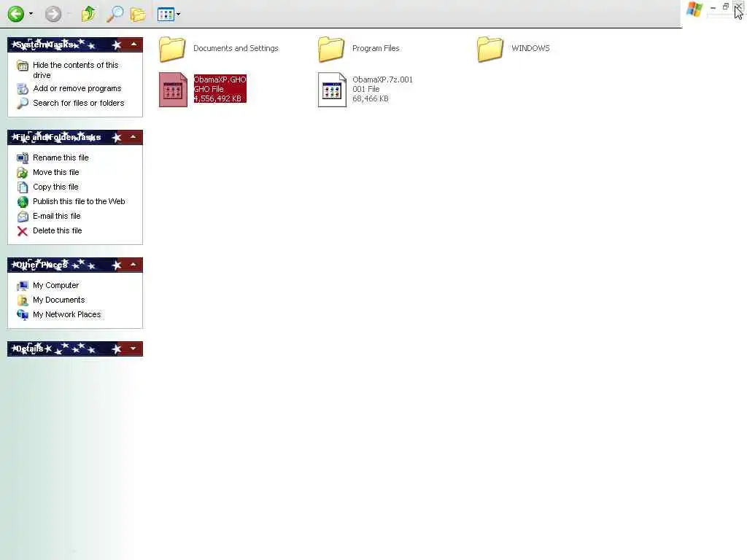This screenshot has width=747, height=560.
Task: Click Delete this file
Action: (x=57, y=230)
